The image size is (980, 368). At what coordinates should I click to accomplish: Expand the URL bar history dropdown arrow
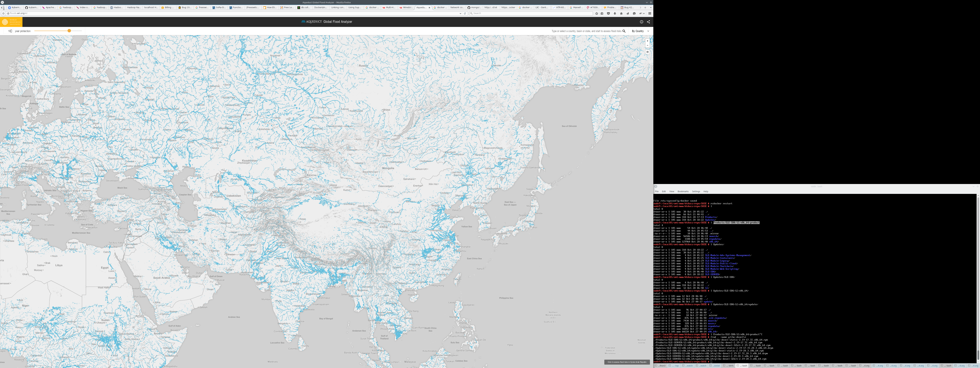(x=460, y=13)
